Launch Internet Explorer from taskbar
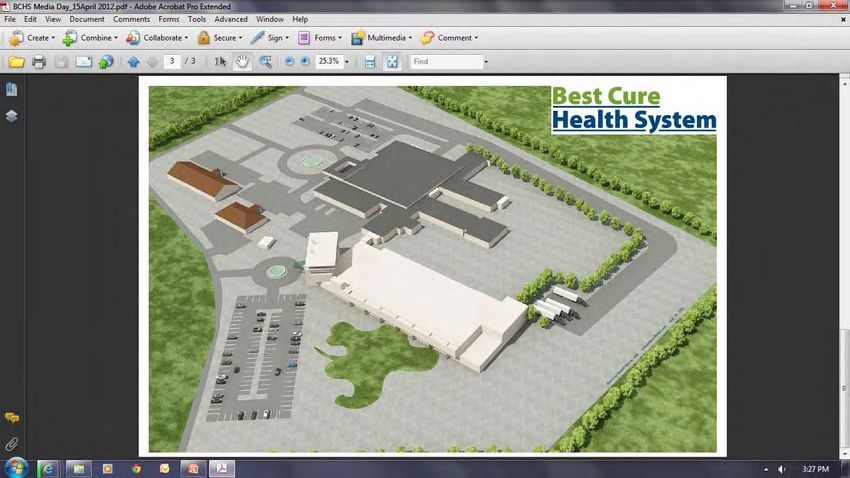This screenshot has width=850, height=478. pyautogui.click(x=48, y=469)
